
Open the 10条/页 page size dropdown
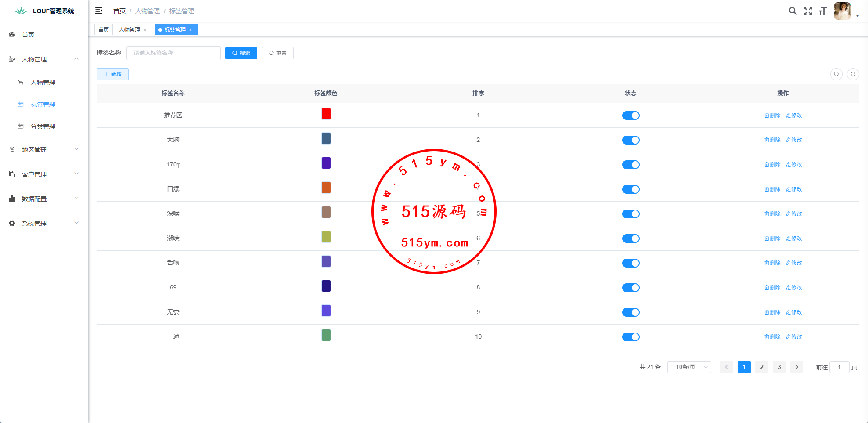(x=688, y=367)
